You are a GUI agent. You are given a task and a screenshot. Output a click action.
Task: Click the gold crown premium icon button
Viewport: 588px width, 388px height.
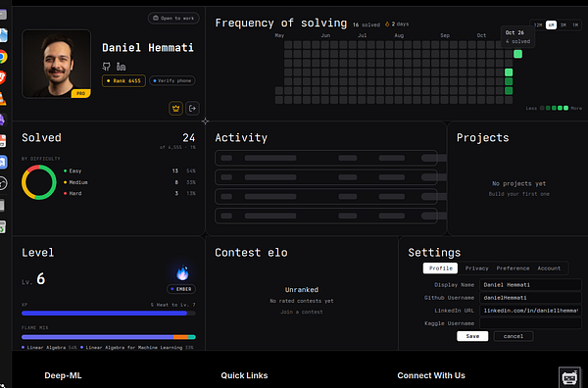coord(175,109)
